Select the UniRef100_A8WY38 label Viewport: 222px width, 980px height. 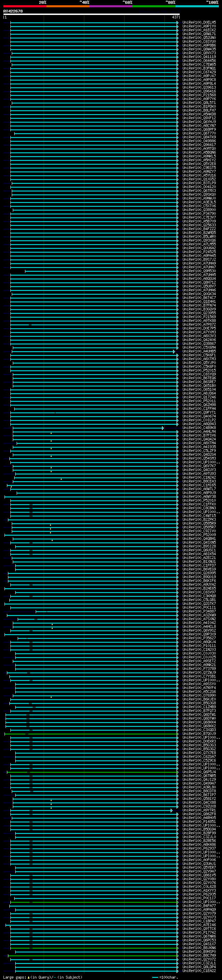pyautogui.click(x=199, y=497)
